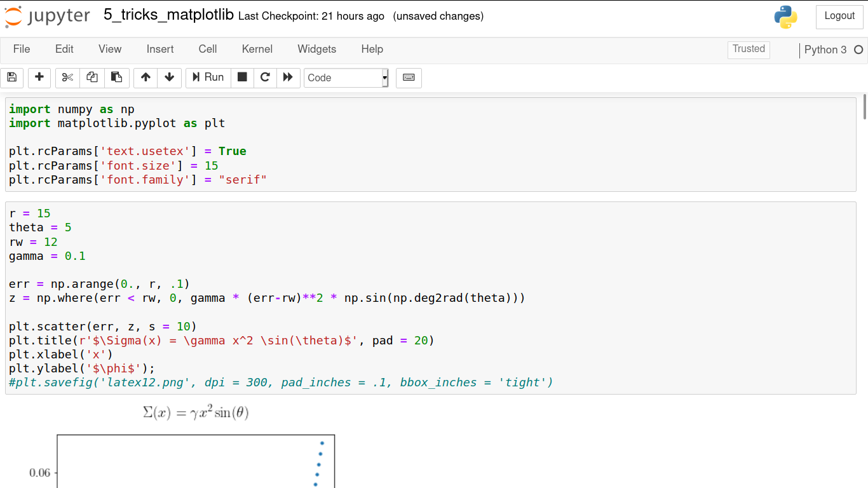
Task: Paste a cell using the paste icon
Action: tap(116, 78)
